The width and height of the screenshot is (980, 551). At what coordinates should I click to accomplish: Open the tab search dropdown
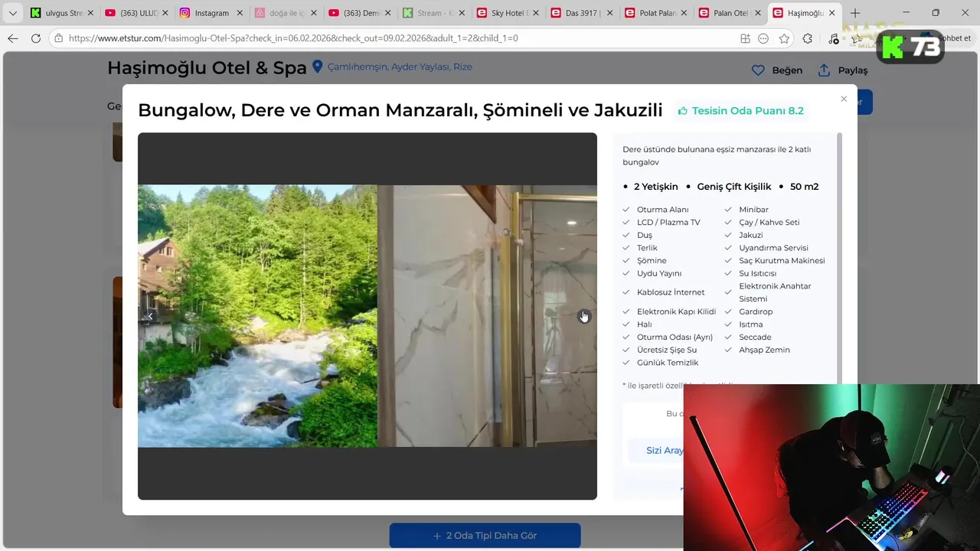(x=12, y=13)
